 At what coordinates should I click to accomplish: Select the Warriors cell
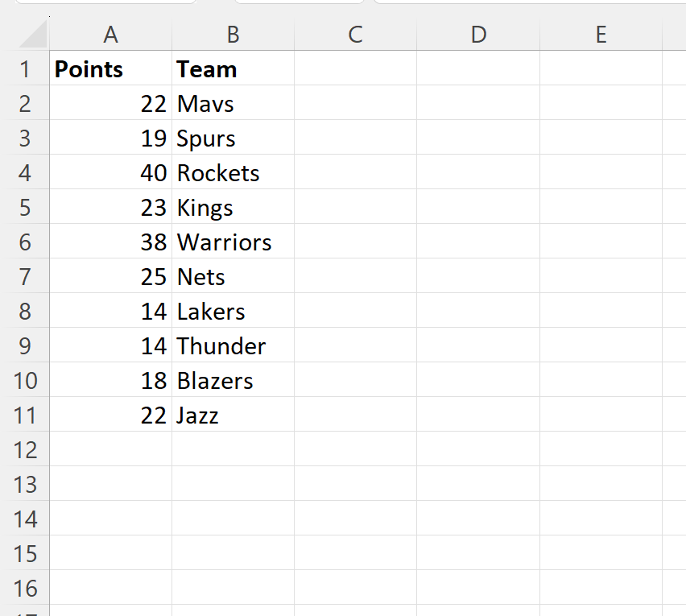coord(233,242)
